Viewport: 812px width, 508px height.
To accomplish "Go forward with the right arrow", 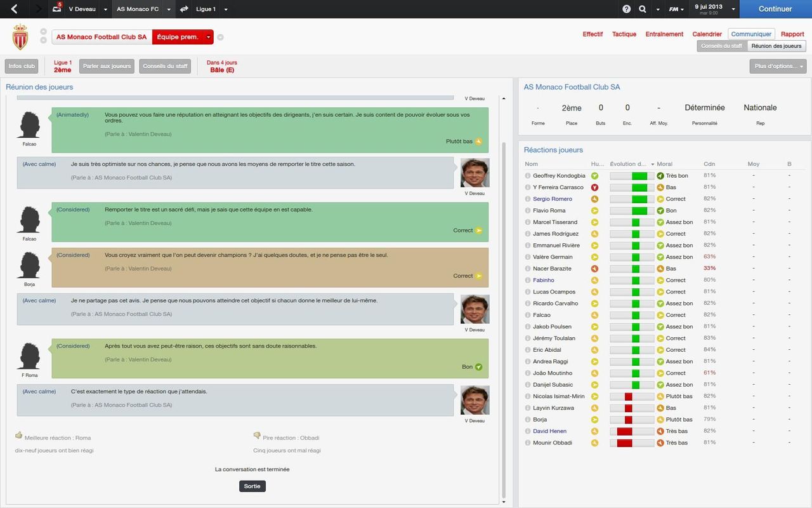I will (x=39, y=9).
